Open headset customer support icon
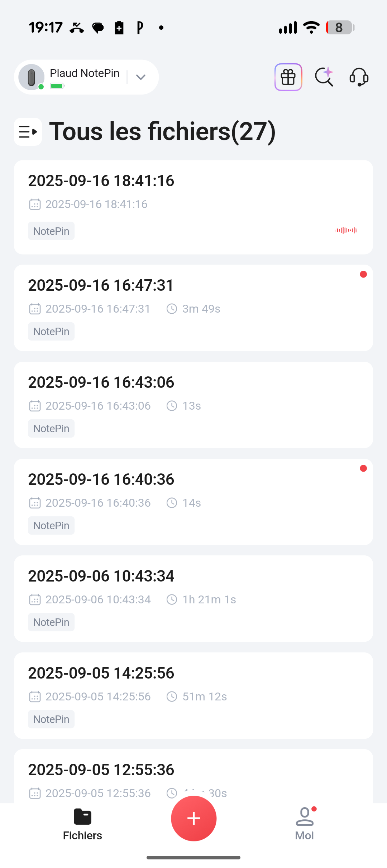The height and width of the screenshot is (868, 387). [359, 77]
